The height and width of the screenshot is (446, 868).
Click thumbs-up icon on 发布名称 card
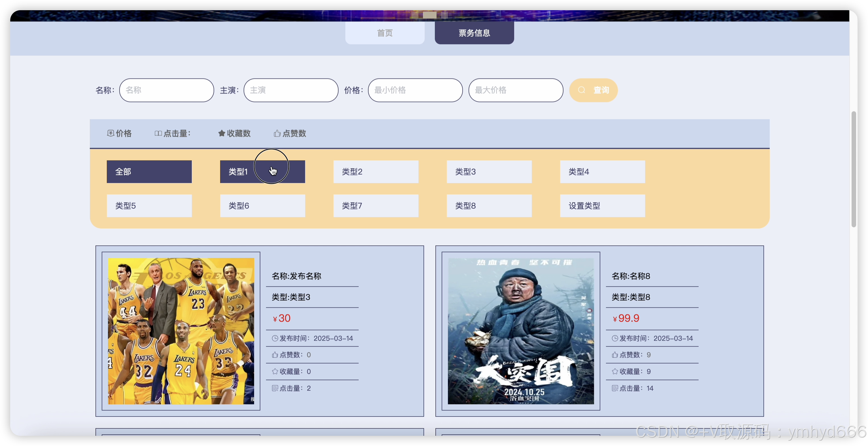point(275,355)
